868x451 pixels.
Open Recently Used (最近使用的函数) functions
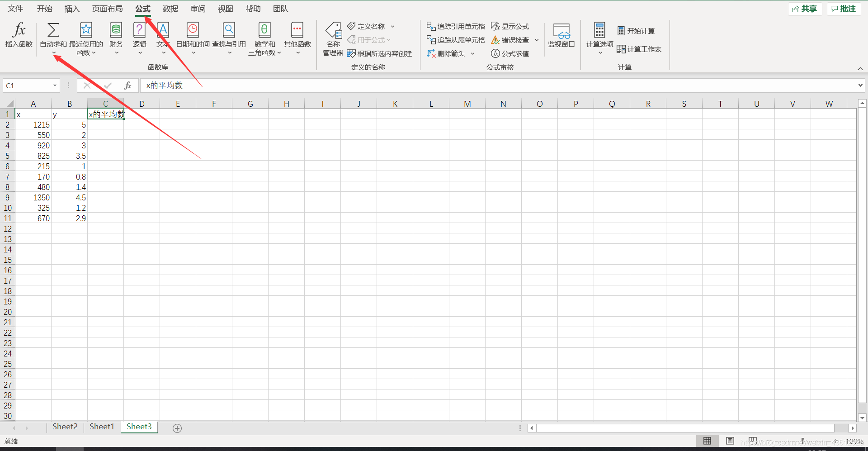coord(86,39)
